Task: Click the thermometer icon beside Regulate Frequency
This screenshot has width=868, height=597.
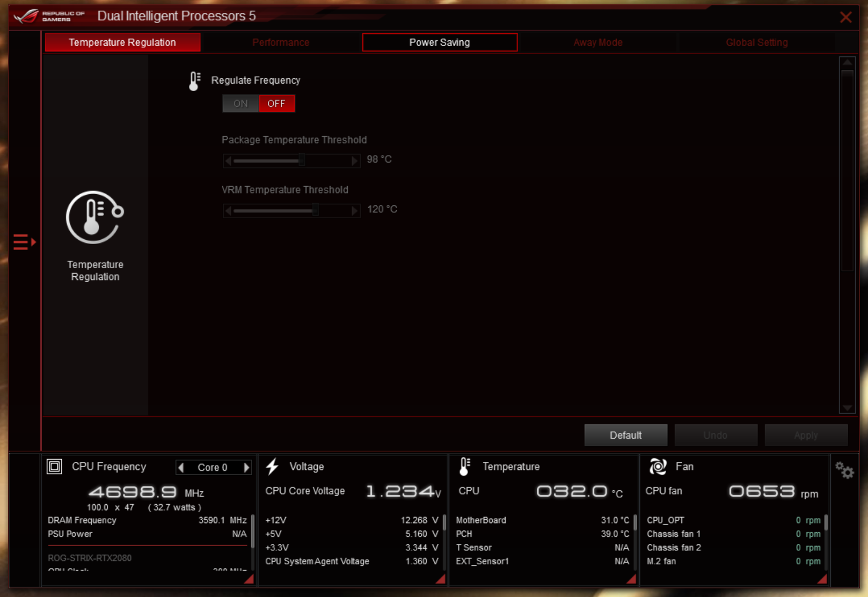Action: click(194, 81)
